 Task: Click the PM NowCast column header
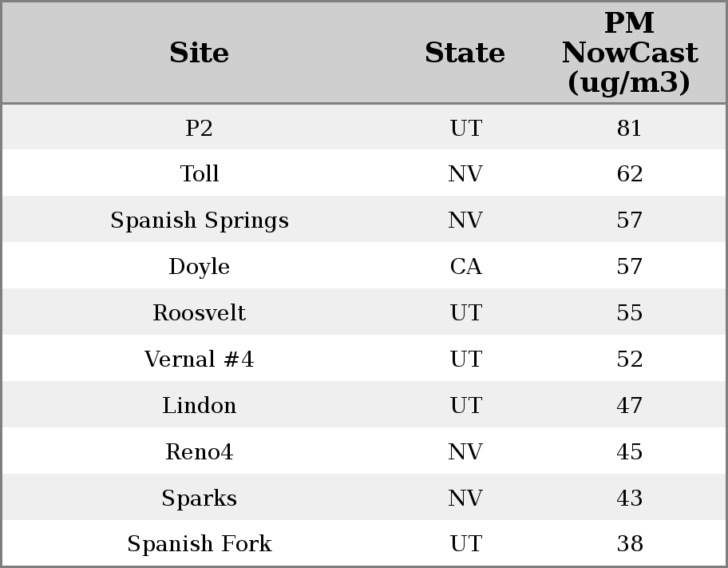[630, 53]
